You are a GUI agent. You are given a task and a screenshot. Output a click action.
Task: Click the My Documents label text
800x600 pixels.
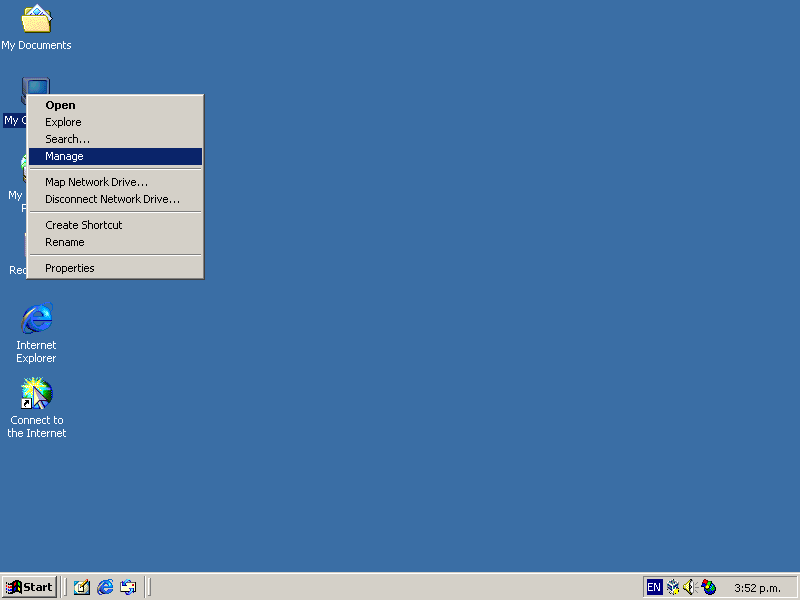point(36,45)
